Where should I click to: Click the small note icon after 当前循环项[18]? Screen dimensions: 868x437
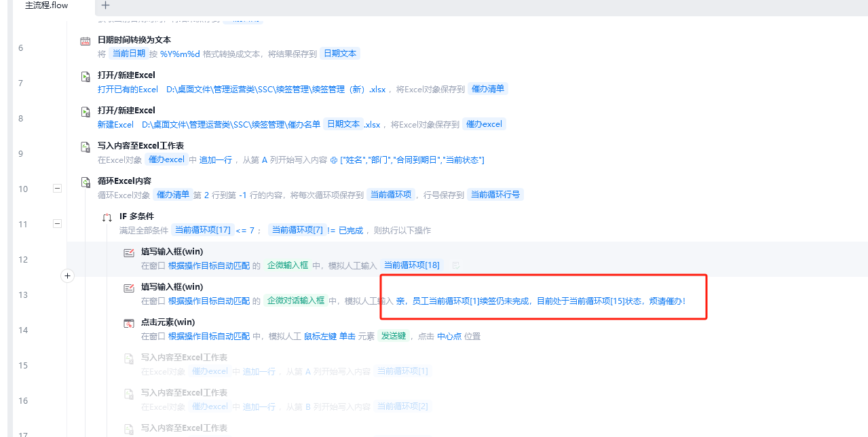(456, 265)
